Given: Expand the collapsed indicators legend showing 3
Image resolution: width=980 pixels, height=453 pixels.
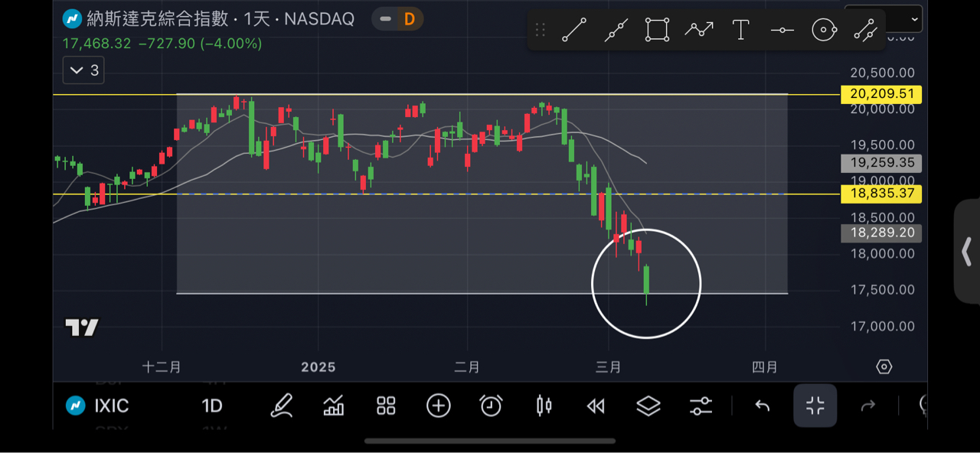Looking at the screenshot, I should pyautogui.click(x=83, y=70).
